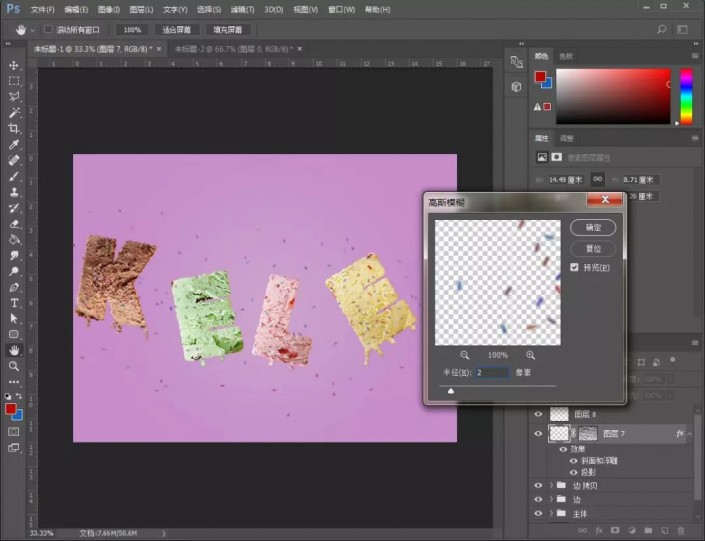Select the Polygonal Lasso tool
This screenshot has width=705, height=541.
coord(14,97)
